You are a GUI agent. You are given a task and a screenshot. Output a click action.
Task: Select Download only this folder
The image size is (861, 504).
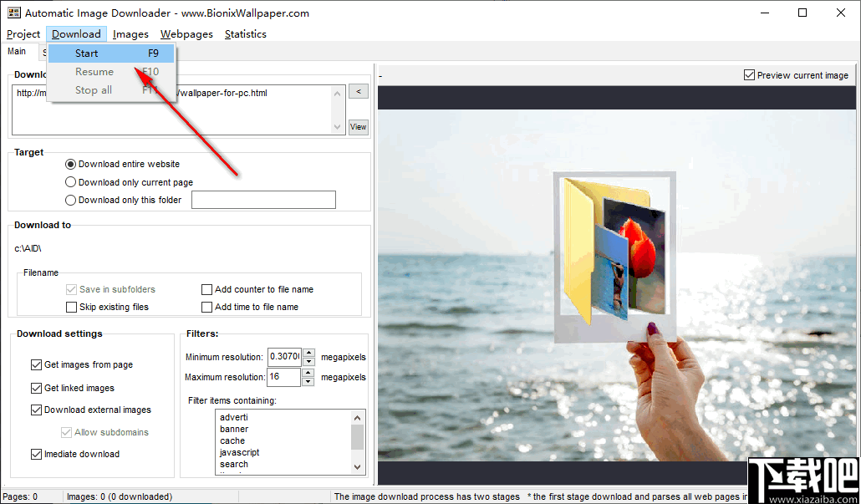click(x=69, y=200)
